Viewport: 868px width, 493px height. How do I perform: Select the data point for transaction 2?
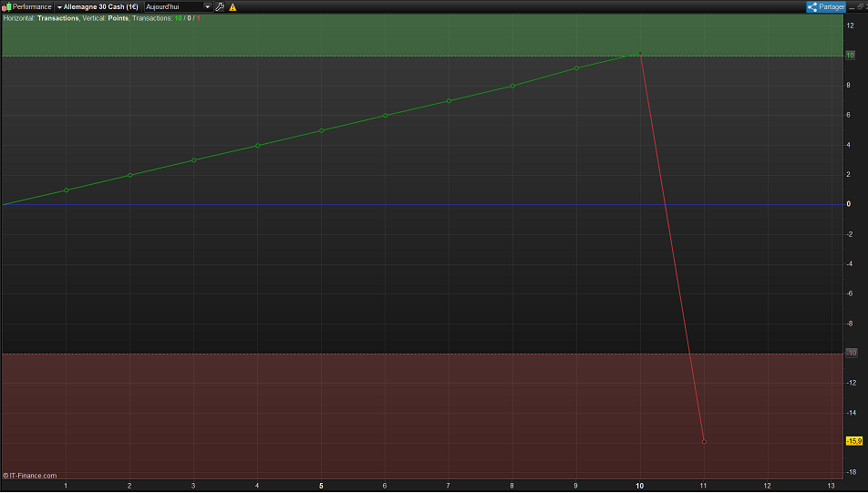tap(130, 175)
